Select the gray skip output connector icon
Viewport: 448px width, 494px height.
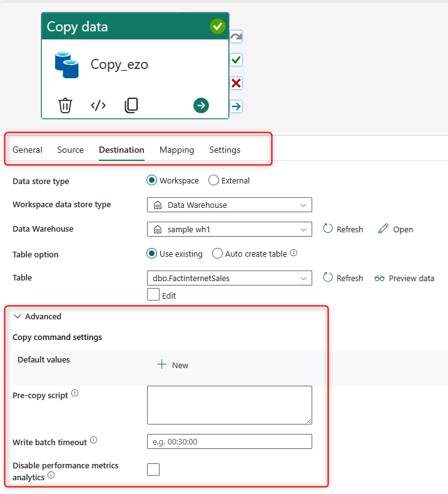coord(236,37)
